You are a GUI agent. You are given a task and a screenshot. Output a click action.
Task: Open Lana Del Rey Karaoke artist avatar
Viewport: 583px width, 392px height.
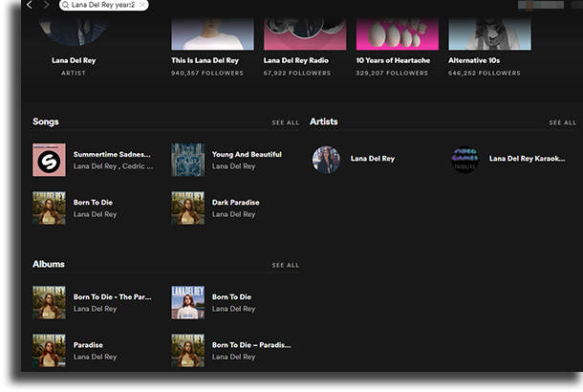(x=464, y=160)
